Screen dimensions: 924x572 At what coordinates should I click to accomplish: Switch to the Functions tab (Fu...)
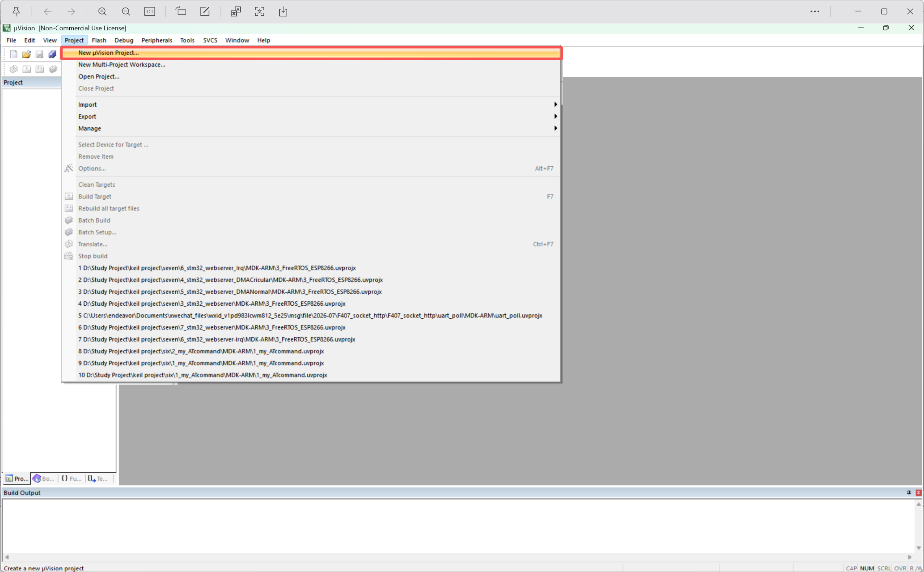pos(71,479)
